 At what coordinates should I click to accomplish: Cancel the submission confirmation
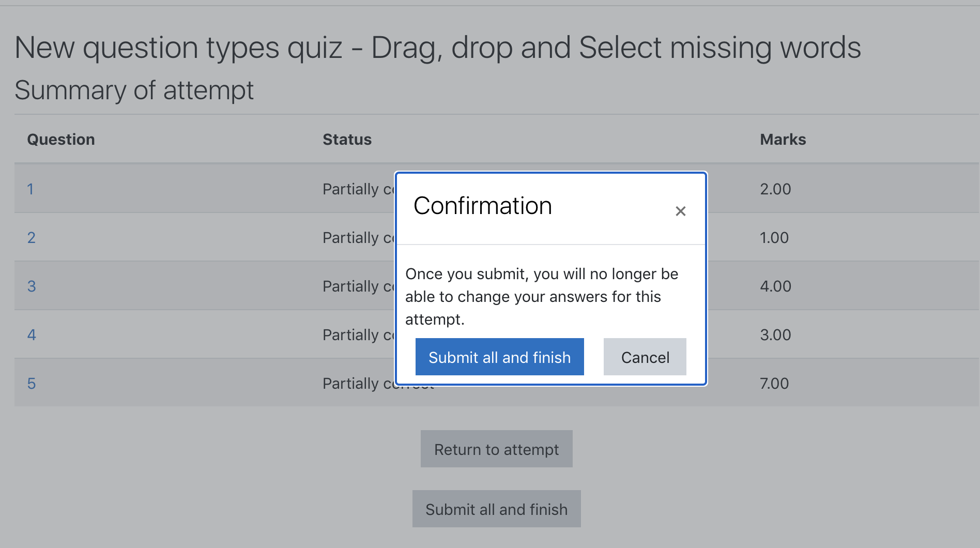[645, 357]
